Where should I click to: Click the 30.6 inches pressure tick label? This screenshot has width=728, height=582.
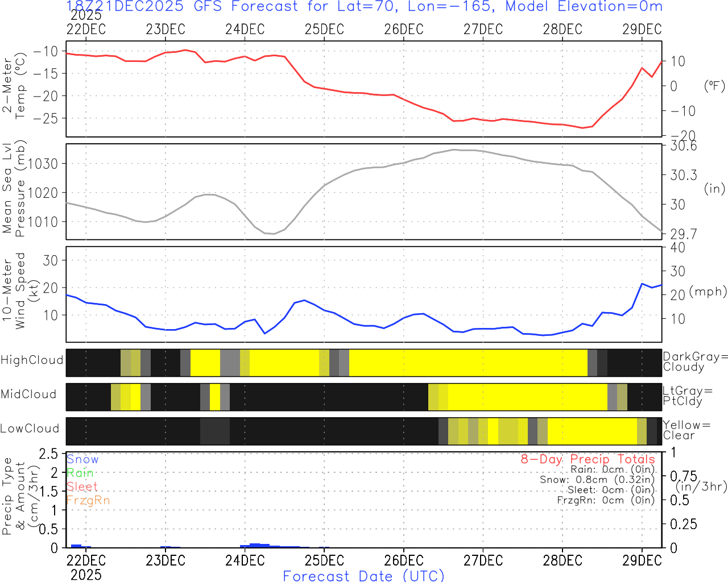pos(683,146)
